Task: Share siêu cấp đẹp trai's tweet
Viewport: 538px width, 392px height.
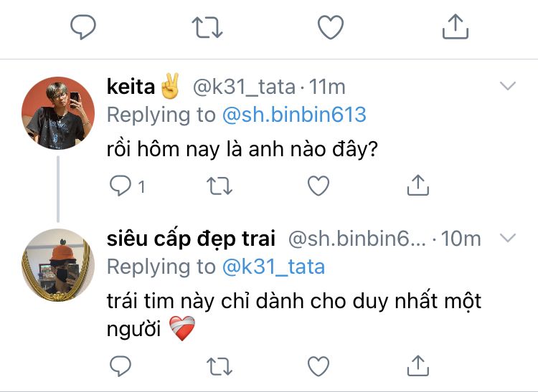Action: [417, 366]
